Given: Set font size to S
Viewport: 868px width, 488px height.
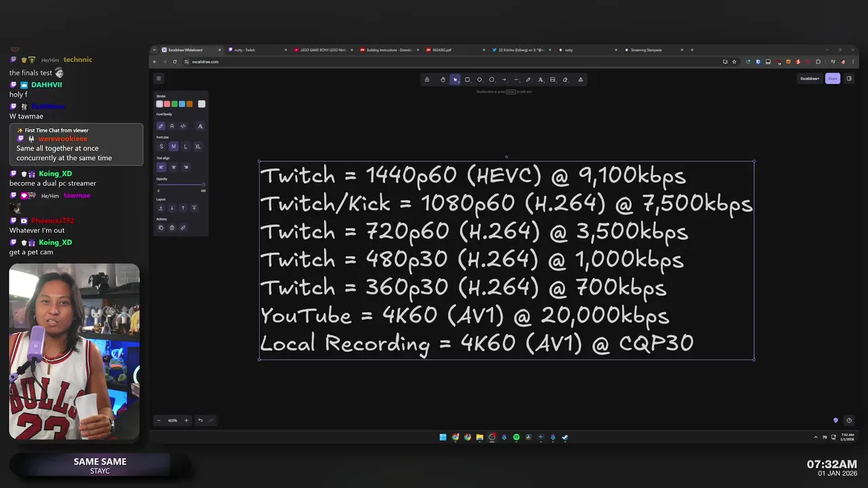Looking at the screenshot, I should (x=161, y=146).
